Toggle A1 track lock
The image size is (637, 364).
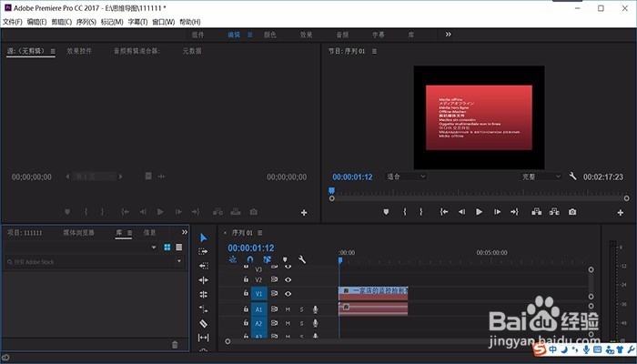click(x=246, y=308)
